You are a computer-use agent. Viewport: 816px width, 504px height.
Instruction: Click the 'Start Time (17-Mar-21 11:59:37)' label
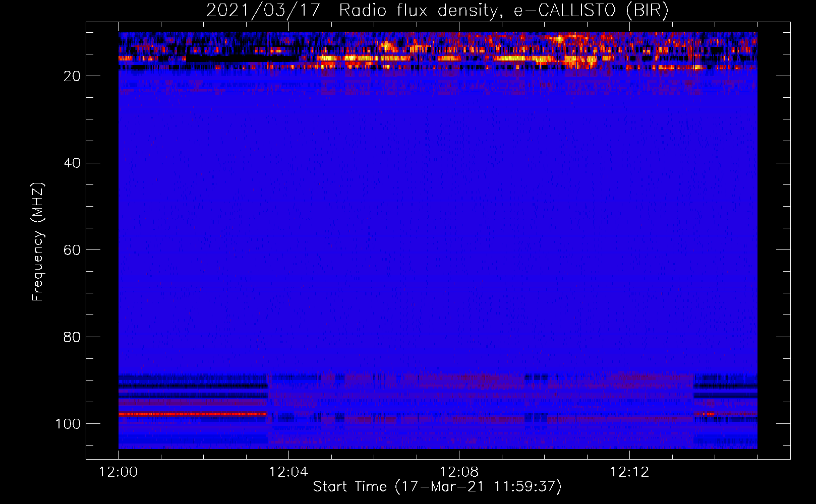[437, 486]
